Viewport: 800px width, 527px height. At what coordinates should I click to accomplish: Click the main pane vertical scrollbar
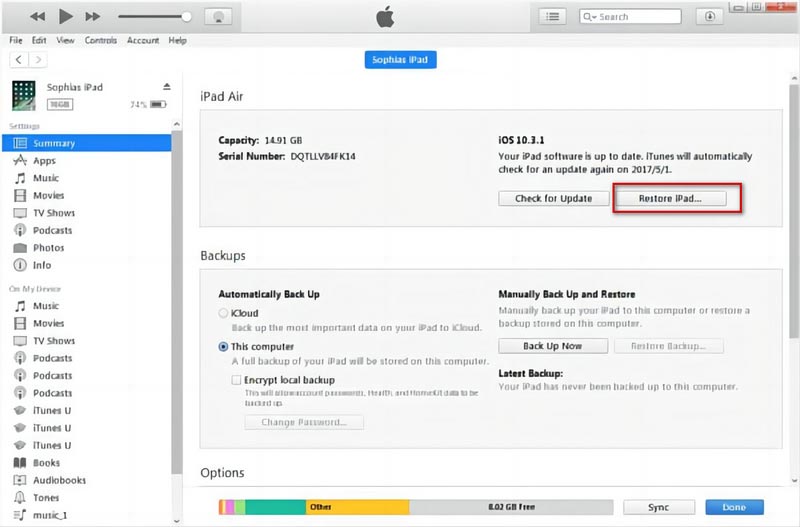(x=794, y=211)
